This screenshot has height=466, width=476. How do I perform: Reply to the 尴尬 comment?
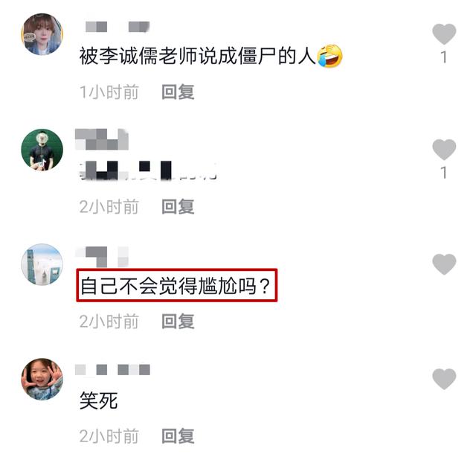[178, 322]
